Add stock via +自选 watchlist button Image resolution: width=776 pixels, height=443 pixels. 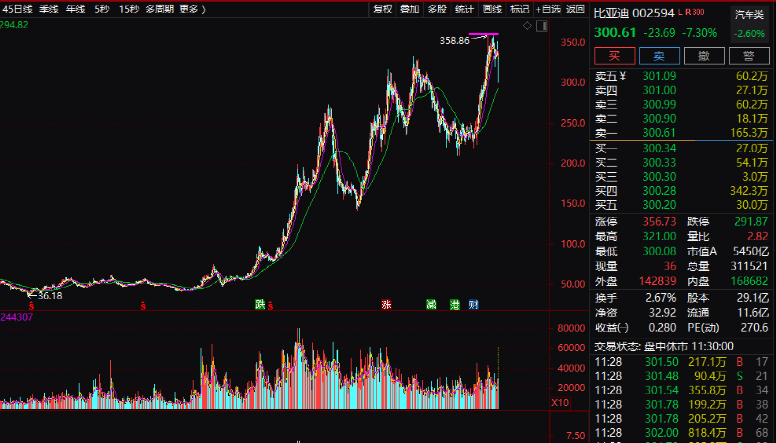(x=548, y=9)
